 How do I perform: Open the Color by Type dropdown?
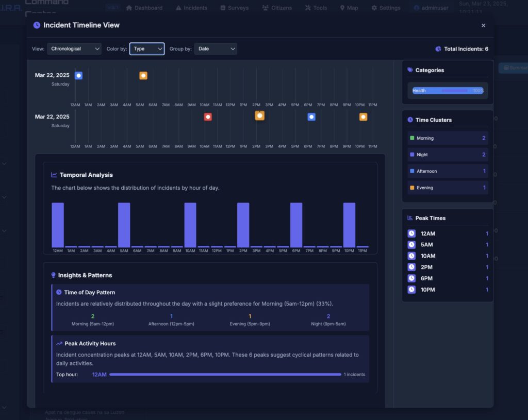[x=147, y=49]
